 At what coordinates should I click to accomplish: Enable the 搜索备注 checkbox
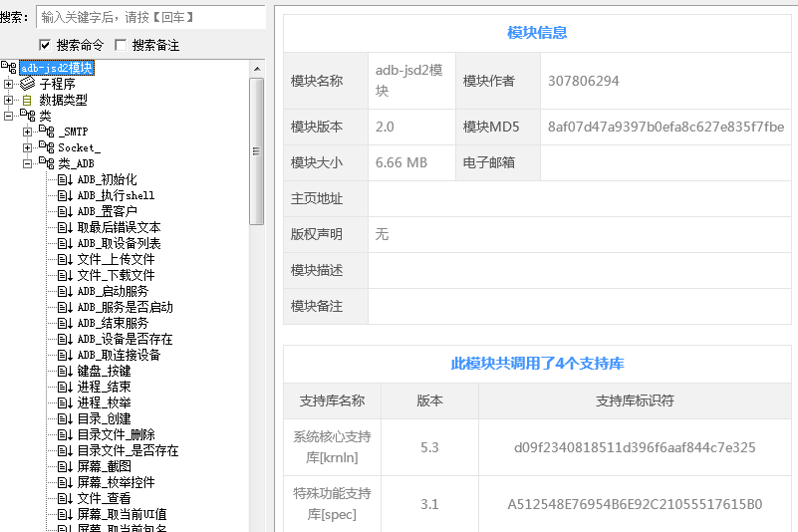[x=121, y=45]
